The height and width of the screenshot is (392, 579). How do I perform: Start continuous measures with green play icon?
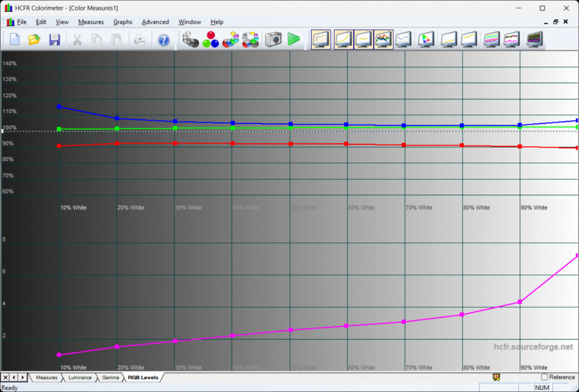click(293, 40)
